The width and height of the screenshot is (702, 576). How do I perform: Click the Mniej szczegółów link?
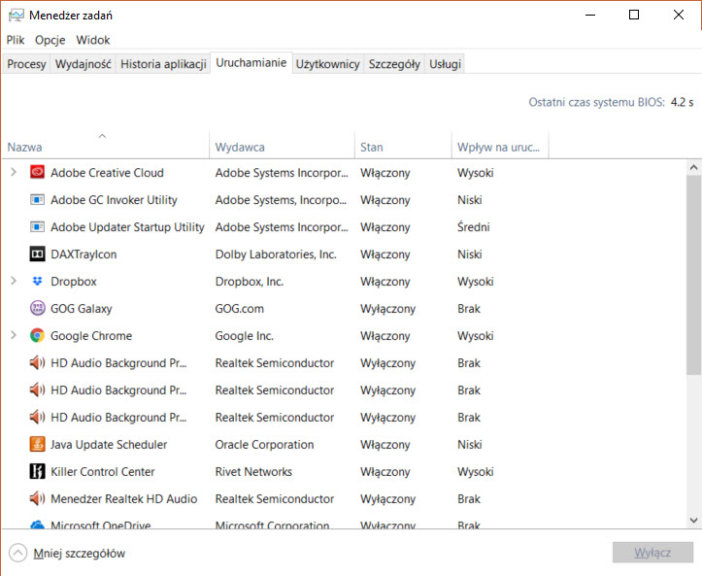tap(79, 553)
